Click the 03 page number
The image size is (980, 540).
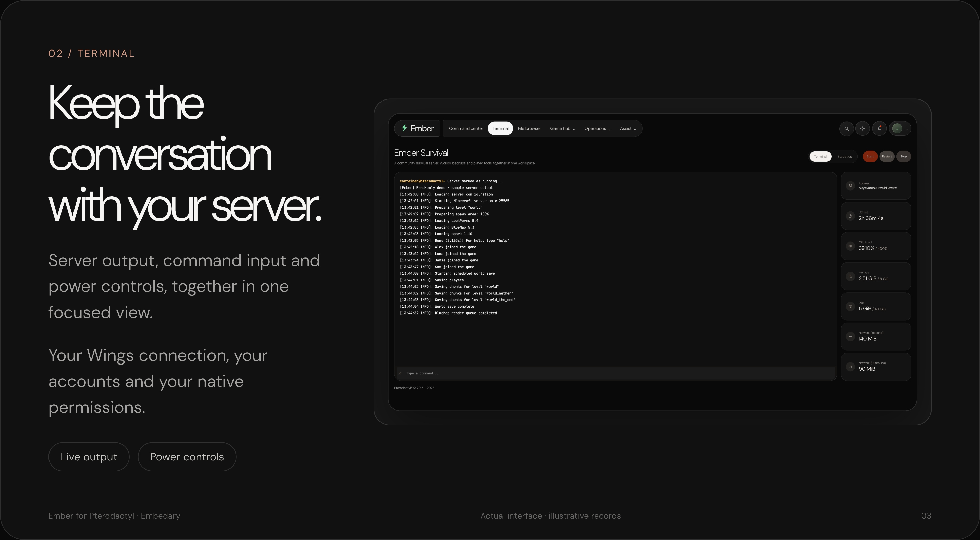(926, 516)
